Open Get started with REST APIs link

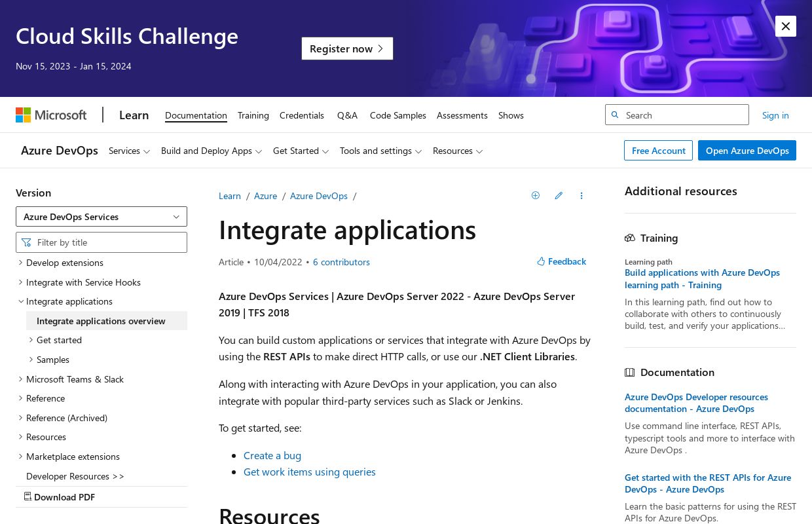(708, 483)
